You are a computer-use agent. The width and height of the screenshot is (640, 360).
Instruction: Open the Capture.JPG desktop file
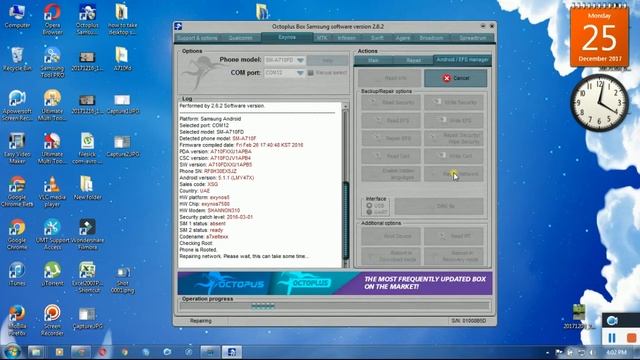point(87,318)
